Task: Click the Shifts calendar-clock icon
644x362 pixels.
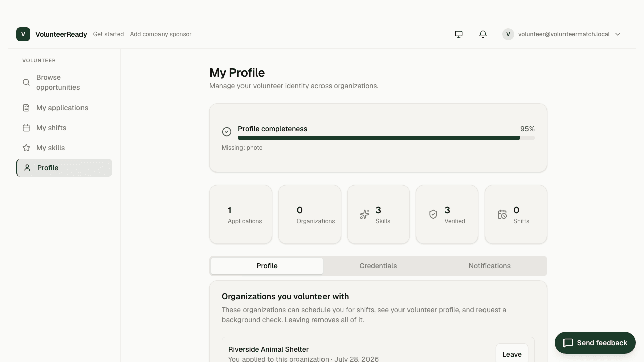Action: [502, 215]
